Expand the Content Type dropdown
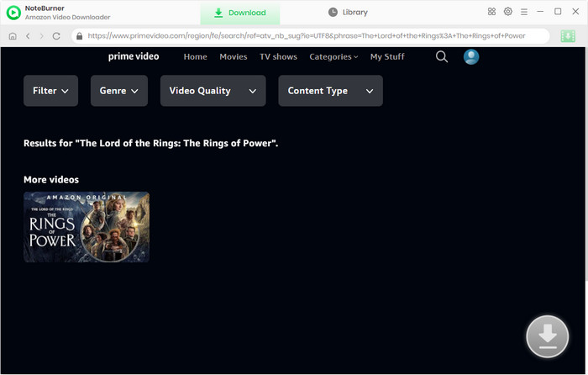The width and height of the screenshot is (588, 375). click(x=330, y=91)
